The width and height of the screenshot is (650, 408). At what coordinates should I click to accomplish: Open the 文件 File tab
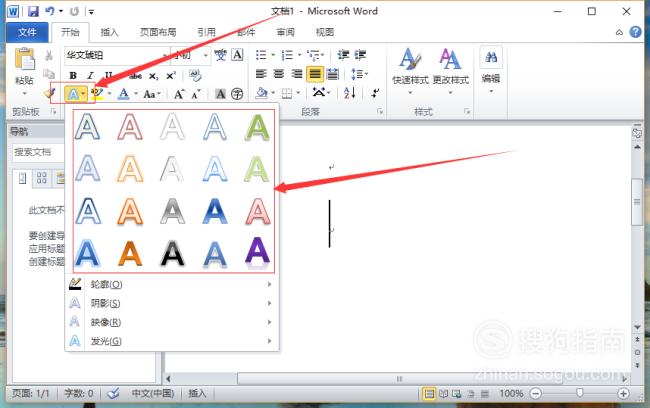(27, 32)
